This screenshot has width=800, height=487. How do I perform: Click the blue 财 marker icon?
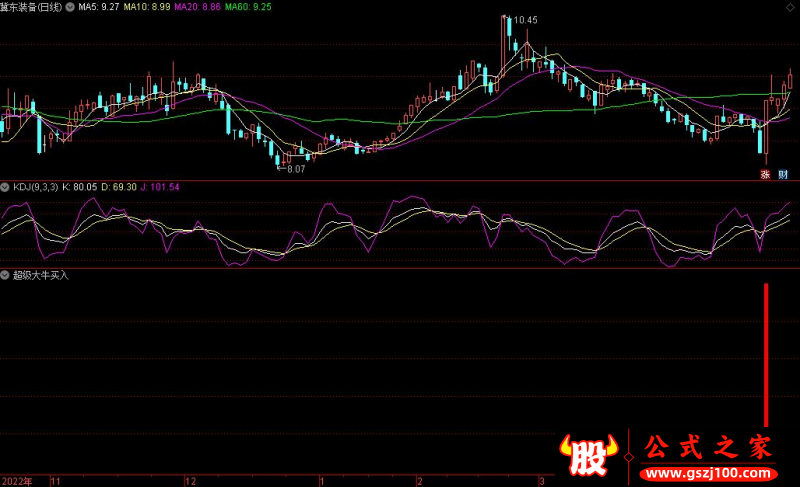[783, 173]
